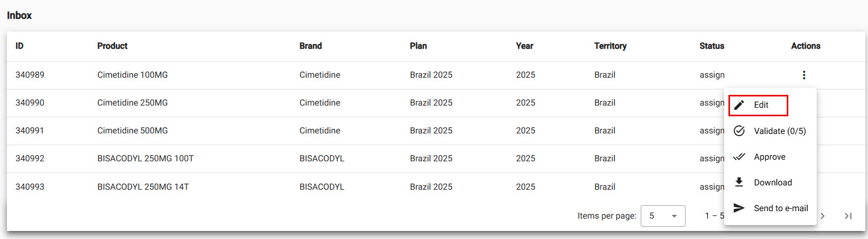Viewport: 868px width, 239px height.
Task: Click the Approve double-check icon
Action: pos(739,157)
